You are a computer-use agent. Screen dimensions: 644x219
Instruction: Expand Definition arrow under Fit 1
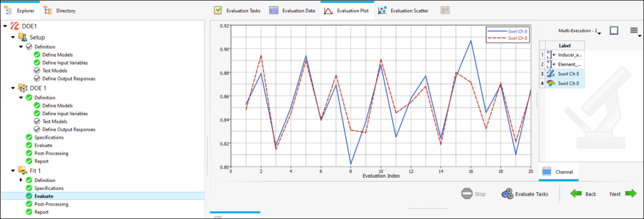[21, 180]
